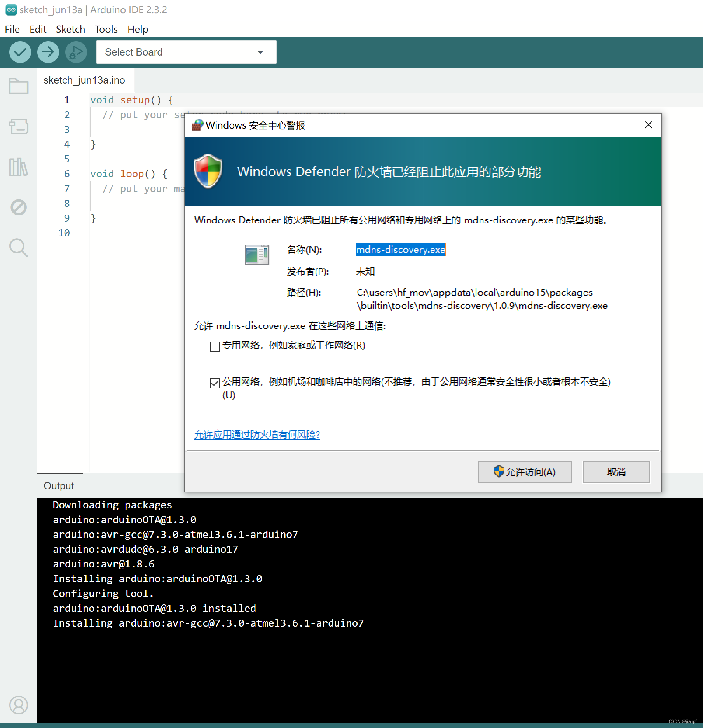Click the 'arduino:arduinoOTA@1.3.0' download list line
This screenshot has width=703, height=728.
[x=125, y=520]
